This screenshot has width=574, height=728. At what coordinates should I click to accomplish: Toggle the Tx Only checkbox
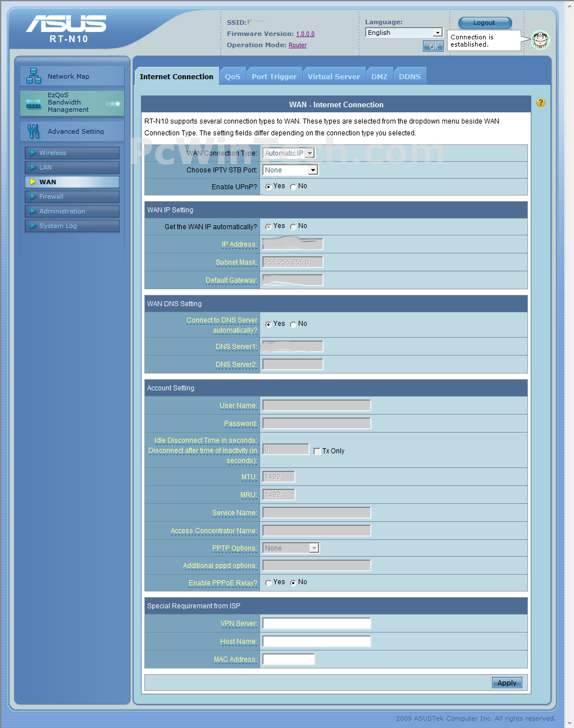point(317,451)
